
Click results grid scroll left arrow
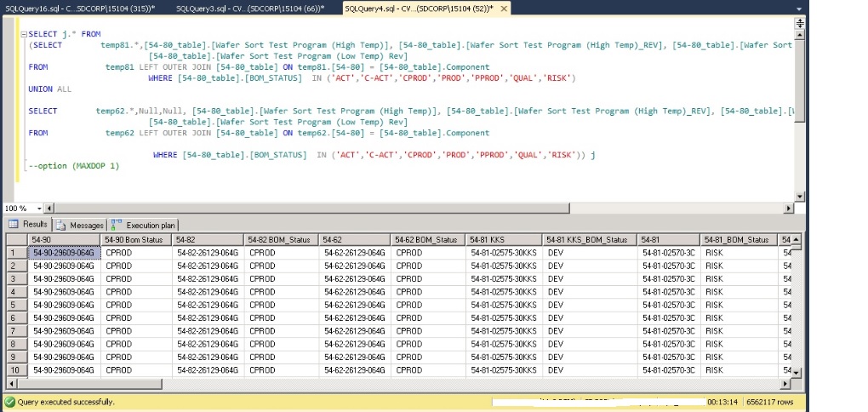point(11,384)
